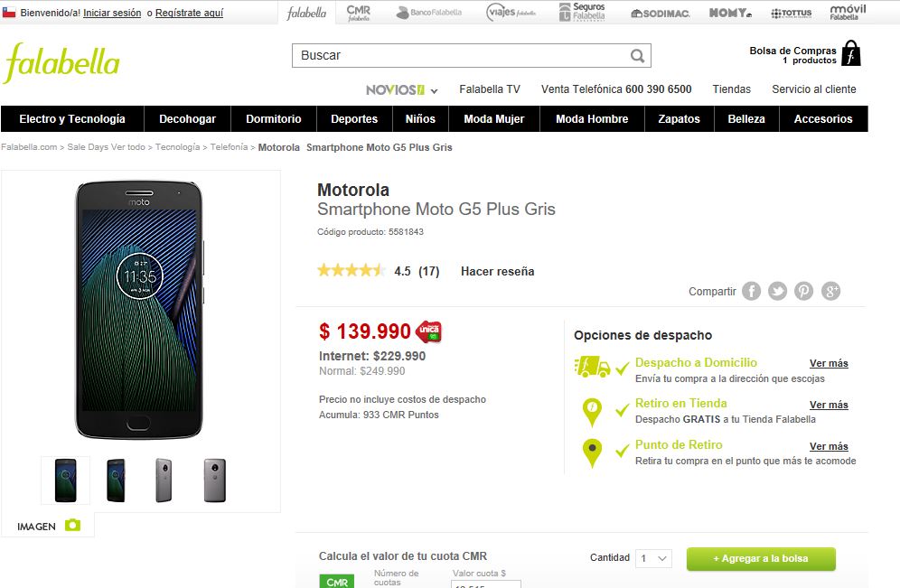Click the Falabella home logo

(x=62, y=63)
